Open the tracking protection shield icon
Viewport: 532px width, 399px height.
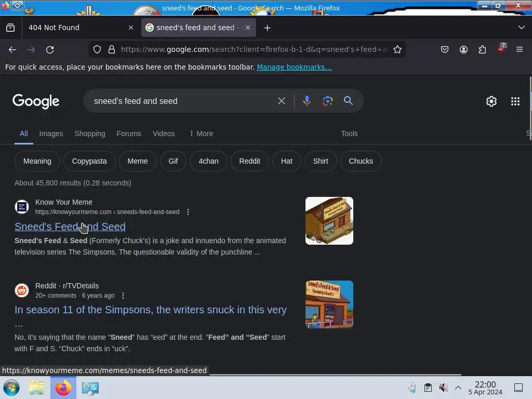click(x=97, y=49)
